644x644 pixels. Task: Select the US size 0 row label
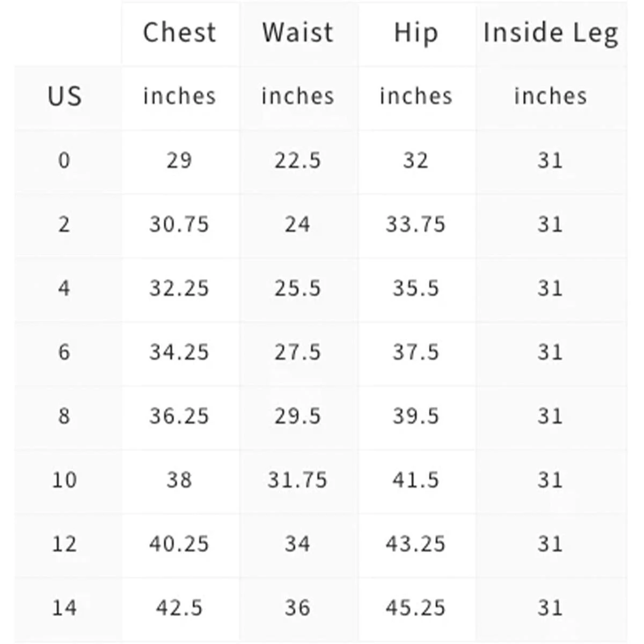64,160
